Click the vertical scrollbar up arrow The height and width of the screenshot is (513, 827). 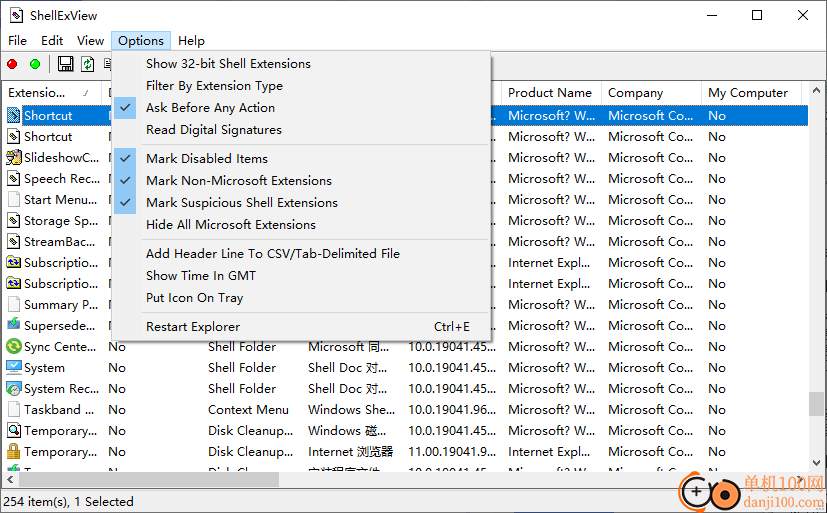pyautogui.click(x=816, y=90)
